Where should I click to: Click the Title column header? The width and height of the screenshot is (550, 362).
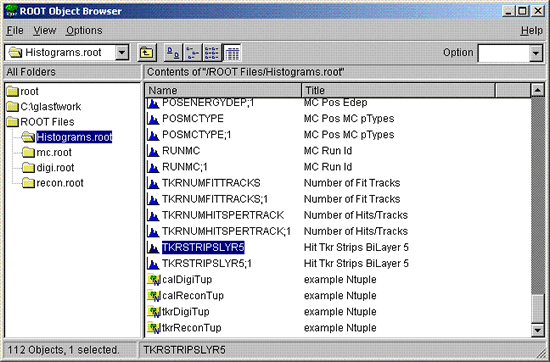point(398,90)
